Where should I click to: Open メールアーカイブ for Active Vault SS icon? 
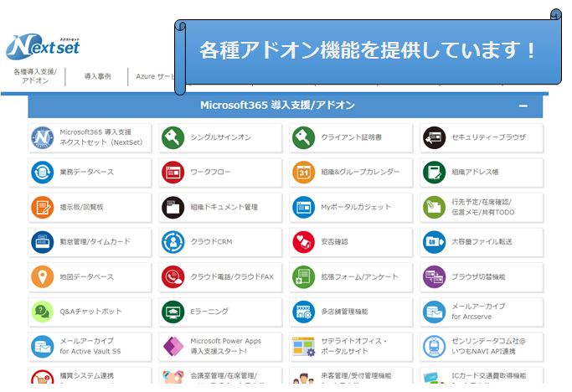[43, 347]
